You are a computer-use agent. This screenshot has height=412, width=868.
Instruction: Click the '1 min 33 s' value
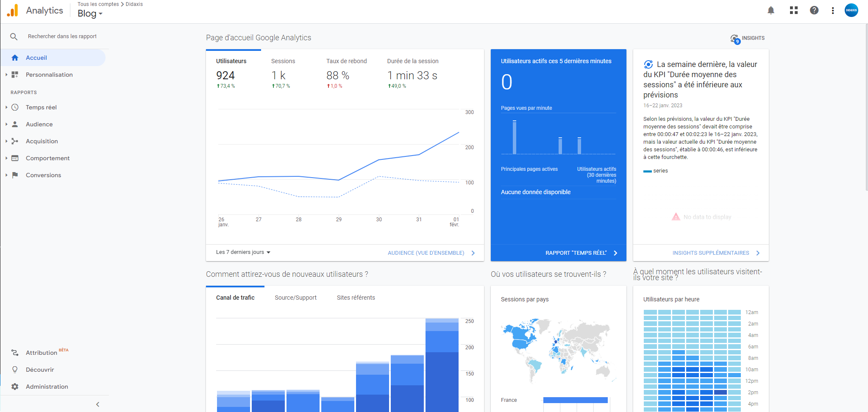[x=412, y=75]
